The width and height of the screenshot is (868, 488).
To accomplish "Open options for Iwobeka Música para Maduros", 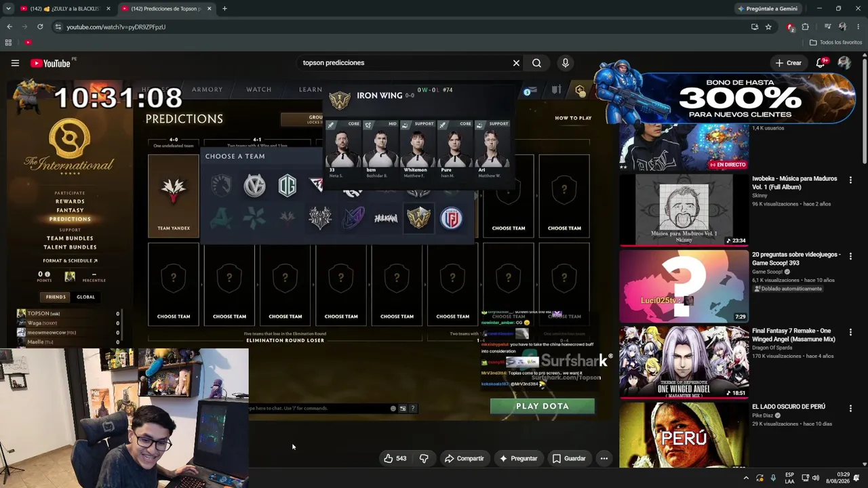I will pos(850,180).
